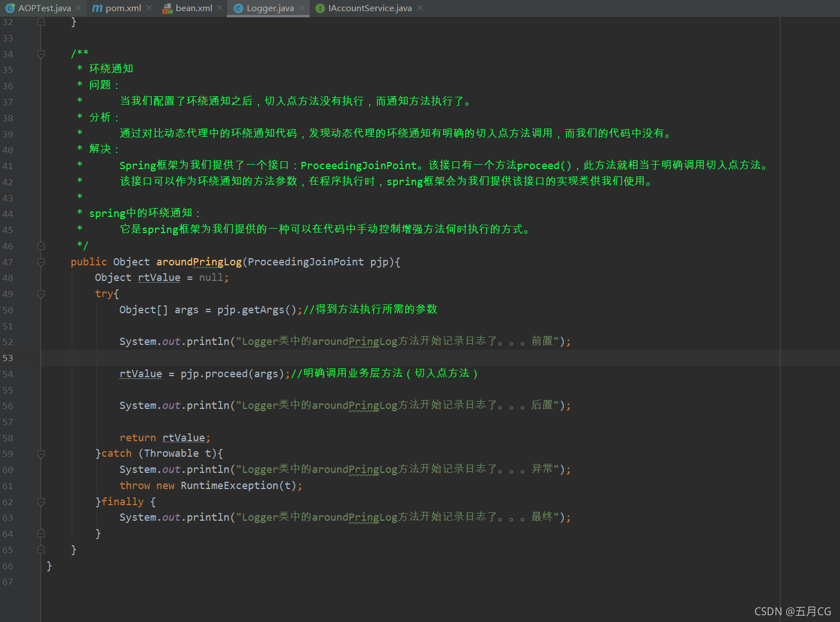Click the println string ending with 后置
The width and height of the screenshot is (840, 622).
[x=397, y=406]
